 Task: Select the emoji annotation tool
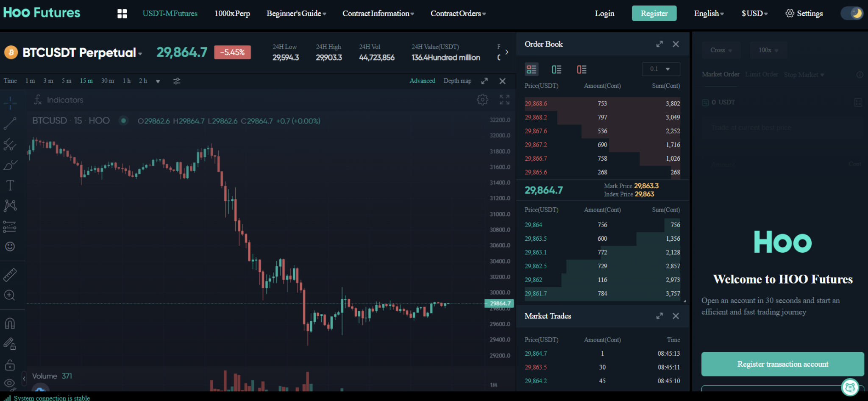[x=9, y=246]
